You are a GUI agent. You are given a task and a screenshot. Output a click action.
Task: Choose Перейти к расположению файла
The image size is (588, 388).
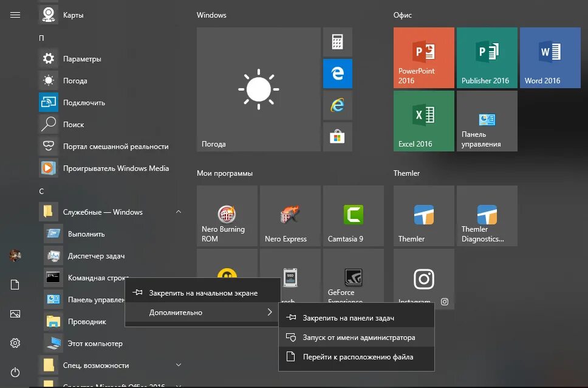coord(356,357)
